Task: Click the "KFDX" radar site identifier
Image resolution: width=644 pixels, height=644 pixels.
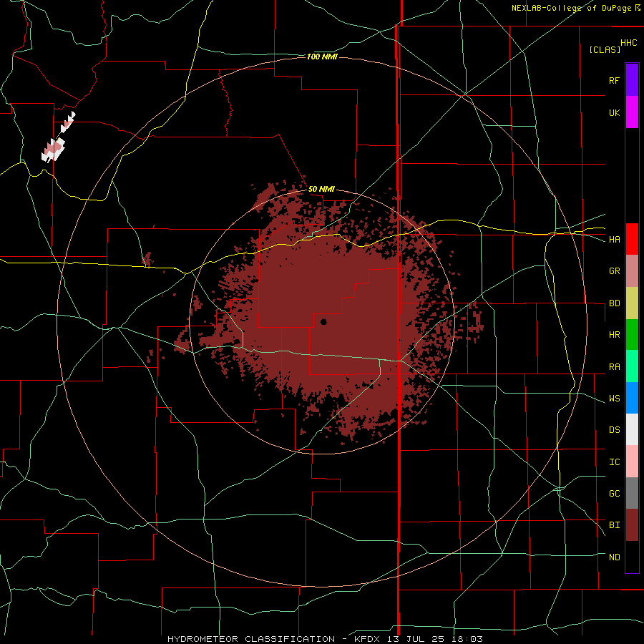Action: 368,639
